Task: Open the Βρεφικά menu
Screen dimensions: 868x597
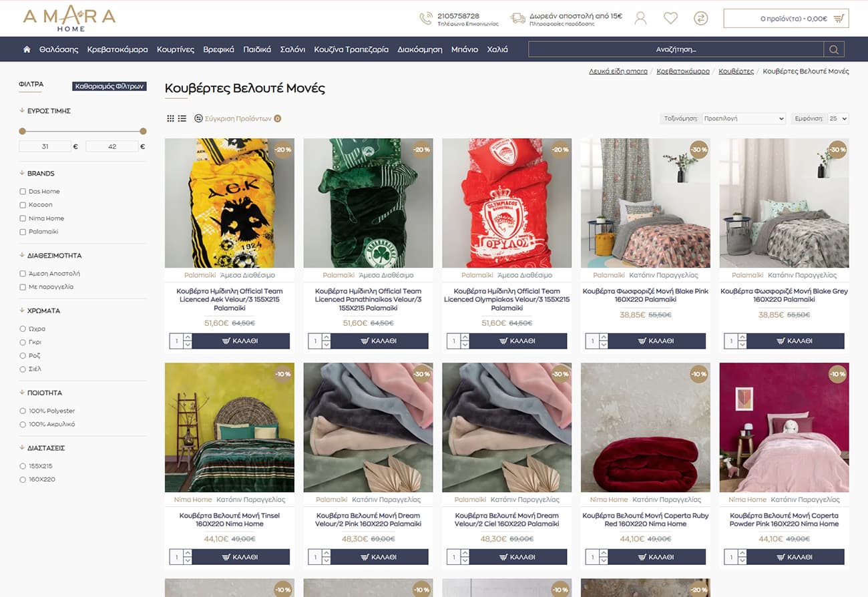Action: (x=218, y=49)
